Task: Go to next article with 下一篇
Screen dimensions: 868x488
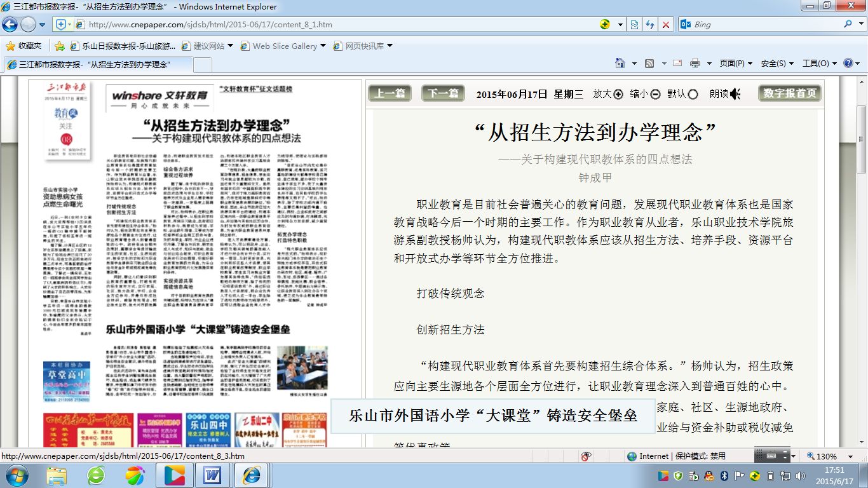Action: pyautogui.click(x=443, y=93)
